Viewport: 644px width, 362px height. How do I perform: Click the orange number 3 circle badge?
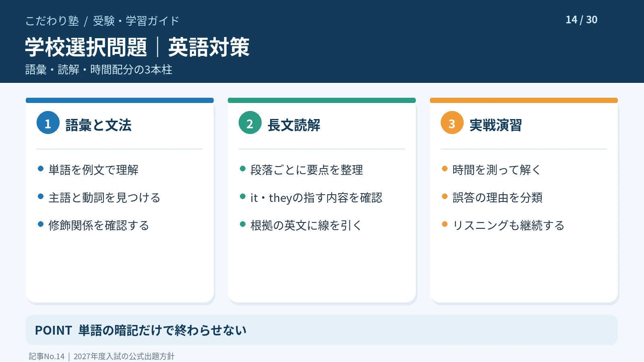(452, 123)
